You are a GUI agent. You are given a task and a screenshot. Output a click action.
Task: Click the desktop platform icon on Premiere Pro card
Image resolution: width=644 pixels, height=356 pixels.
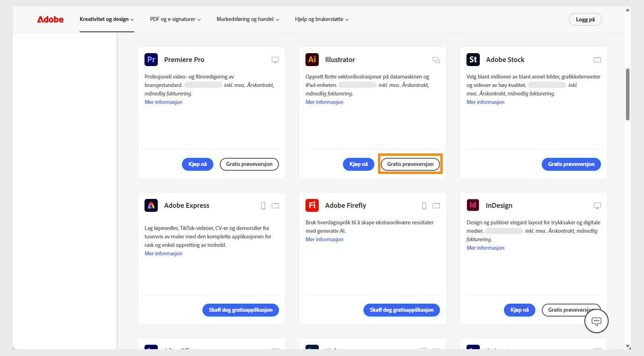tap(275, 60)
